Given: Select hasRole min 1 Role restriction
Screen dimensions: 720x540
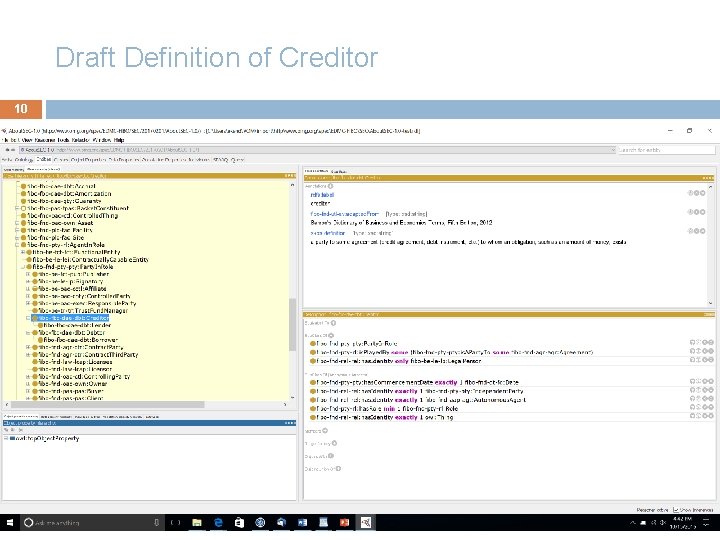Looking at the screenshot, I should click(x=387, y=408).
